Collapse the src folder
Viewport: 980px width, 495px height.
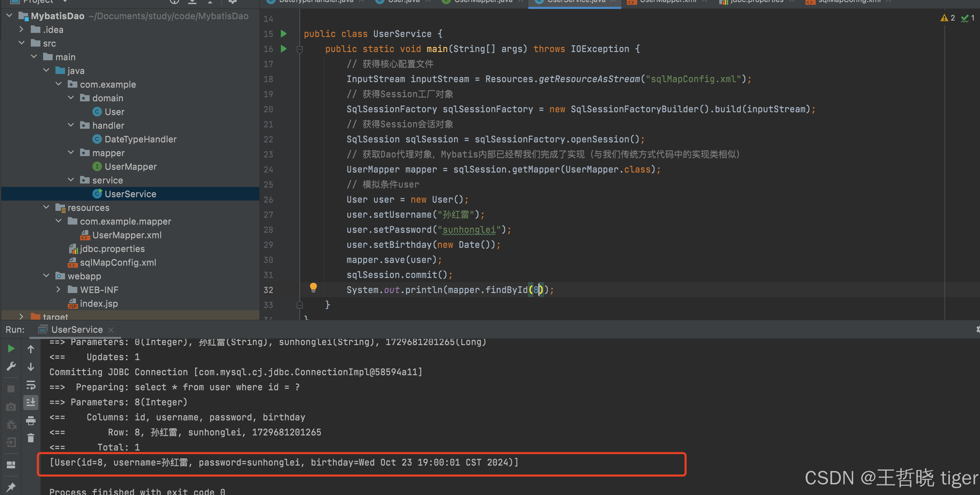click(x=22, y=43)
